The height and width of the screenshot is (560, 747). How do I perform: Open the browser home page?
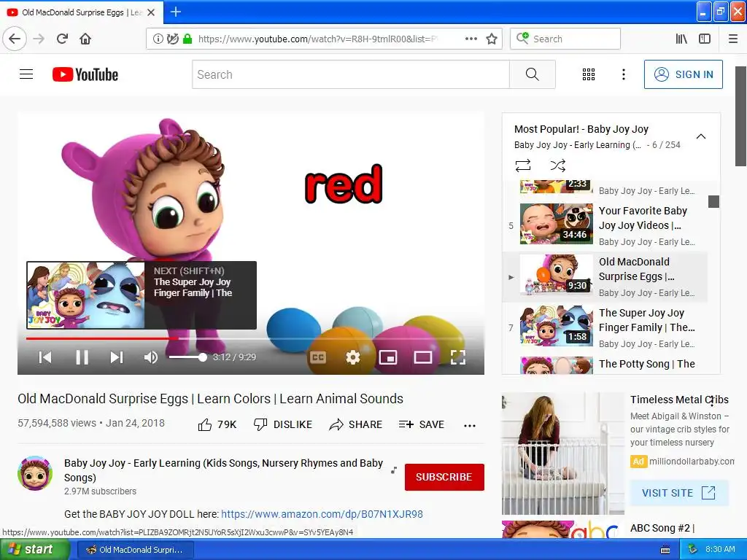pos(85,39)
